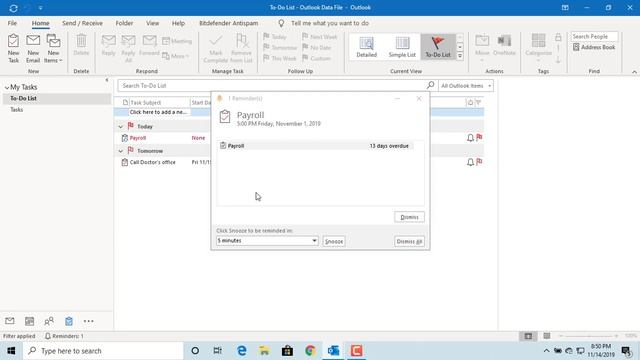Open Google Chrome from taskbar

[x=310, y=351]
